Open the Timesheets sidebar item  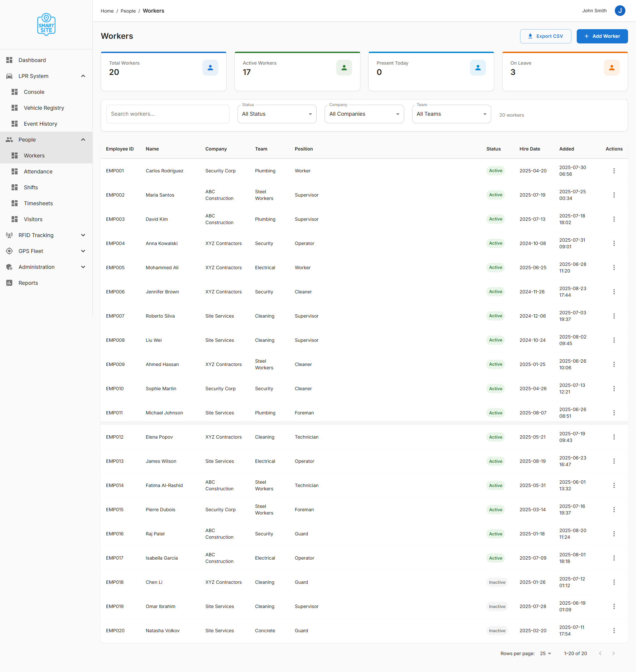(38, 203)
